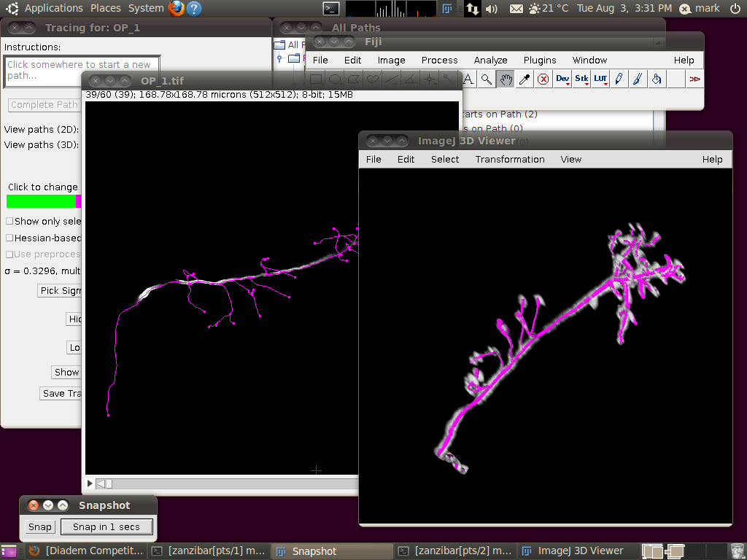Viewport: 747px width, 560px height.
Task: Start stack animation with the play arrow
Action: (90, 484)
